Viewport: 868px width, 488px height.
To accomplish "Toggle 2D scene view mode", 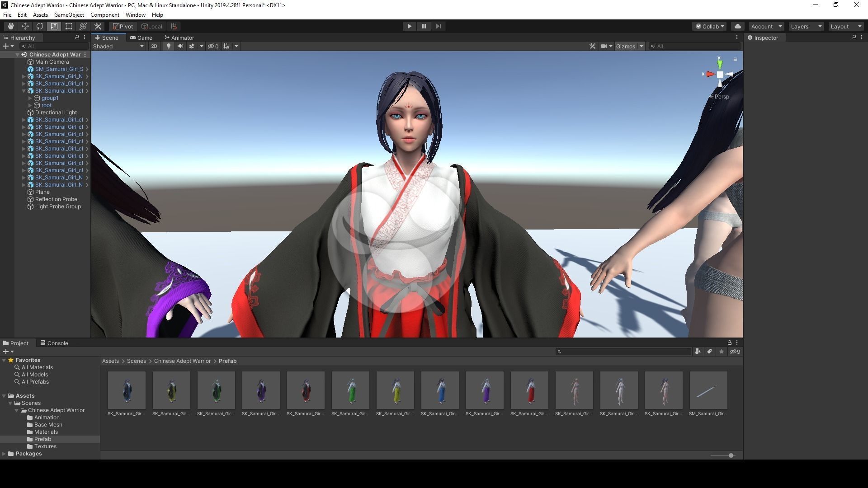I will 154,46.
